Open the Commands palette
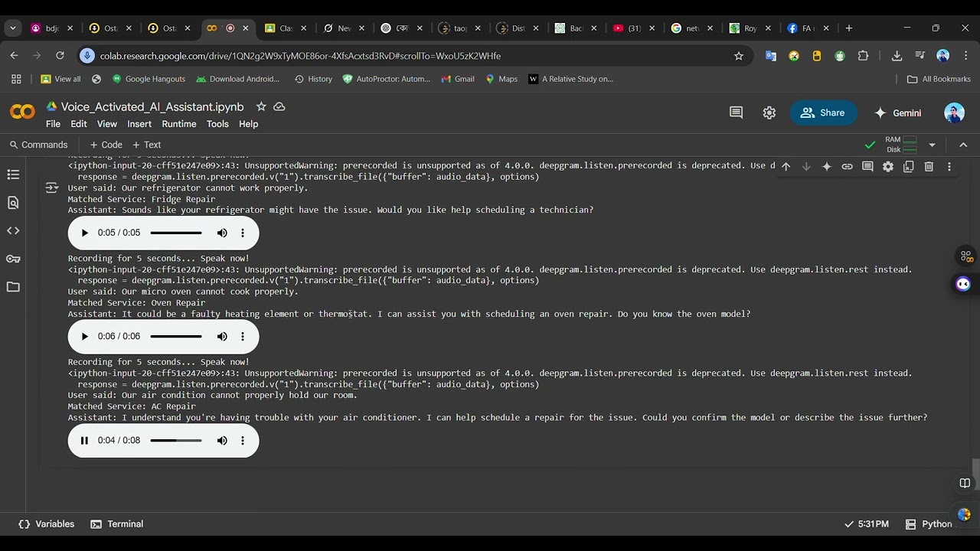The image size is (980, 551). 38,145
